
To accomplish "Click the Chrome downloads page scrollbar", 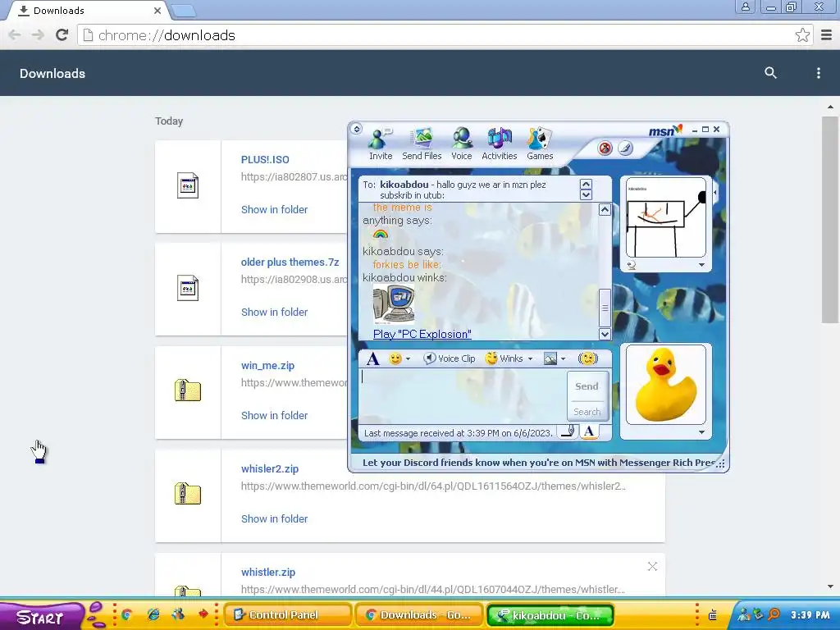I will pyautogui.click(x=830, y=220).
